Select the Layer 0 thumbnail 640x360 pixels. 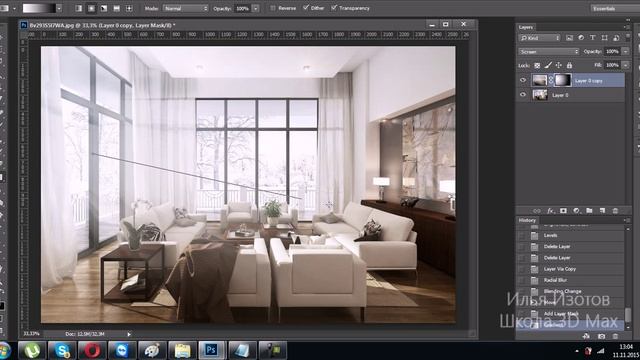point(540,95)
